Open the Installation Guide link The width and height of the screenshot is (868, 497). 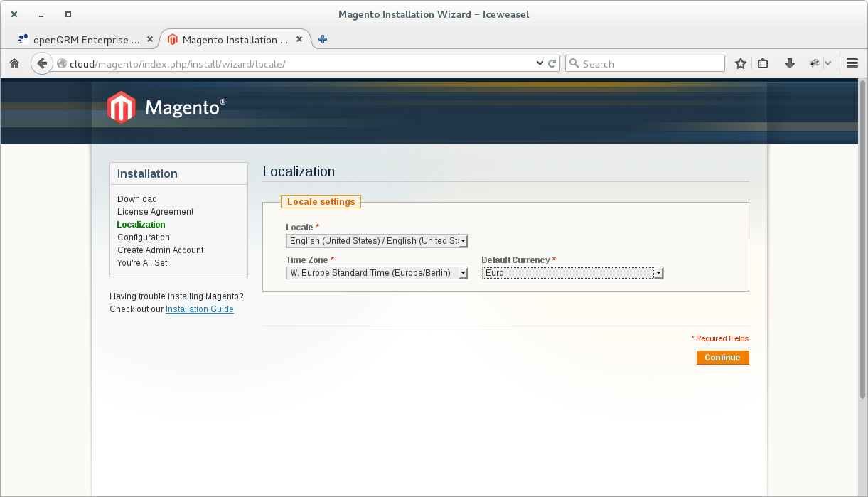(200, 309)
